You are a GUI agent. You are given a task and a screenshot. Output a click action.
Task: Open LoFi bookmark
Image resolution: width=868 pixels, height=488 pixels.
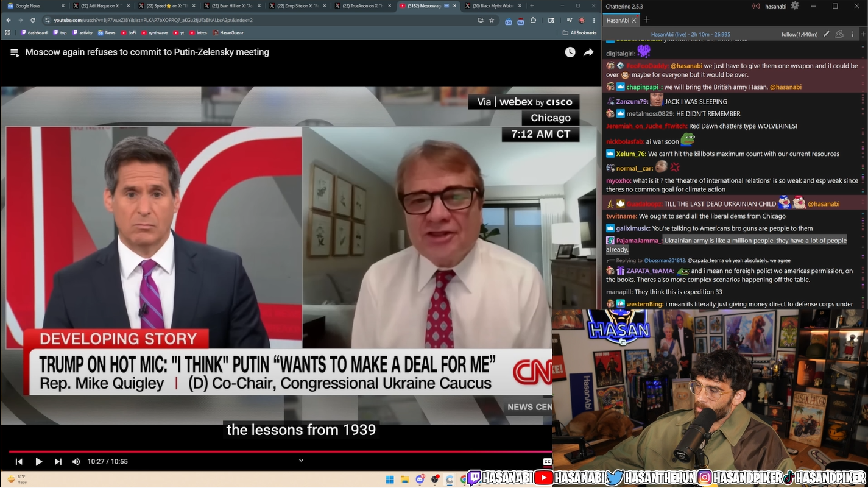129,33
